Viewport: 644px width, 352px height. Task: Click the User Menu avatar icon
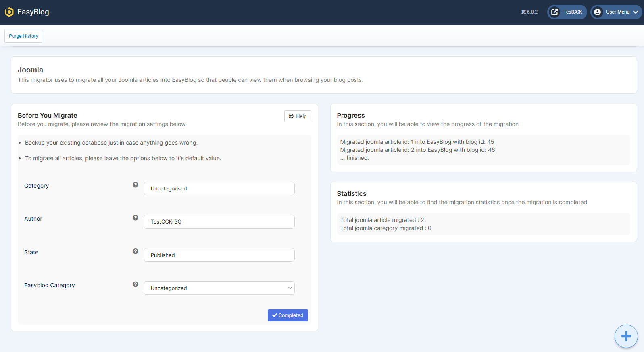(x=598, y=12)
